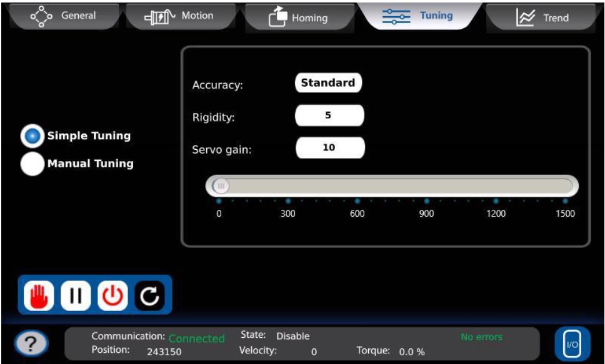
Task: Click the circular reset arrow icon
Action: tap(149, 296)
